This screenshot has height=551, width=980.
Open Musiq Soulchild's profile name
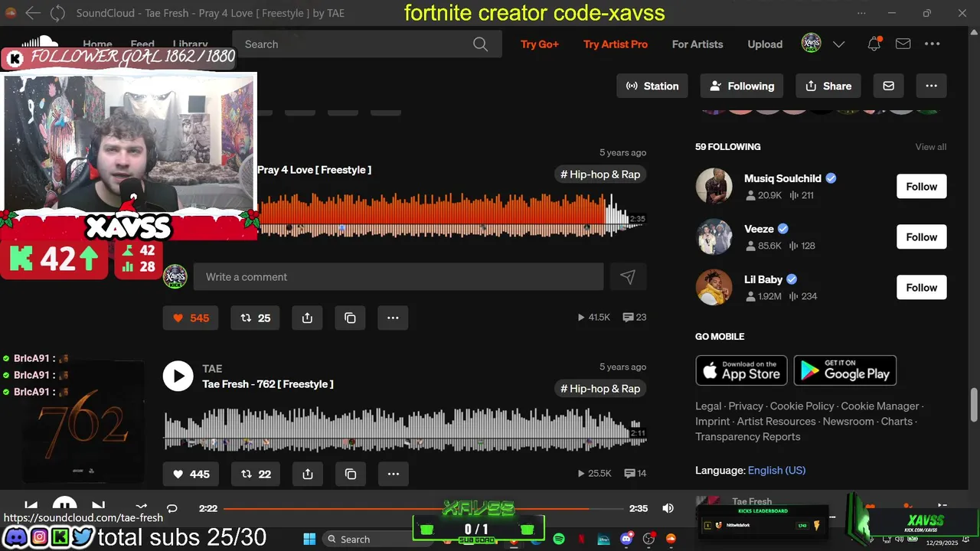[782, 178]
